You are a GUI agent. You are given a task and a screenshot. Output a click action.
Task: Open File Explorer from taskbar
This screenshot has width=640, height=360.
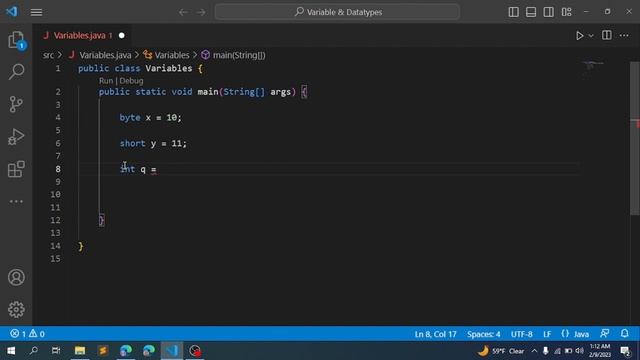click(80, 351)
